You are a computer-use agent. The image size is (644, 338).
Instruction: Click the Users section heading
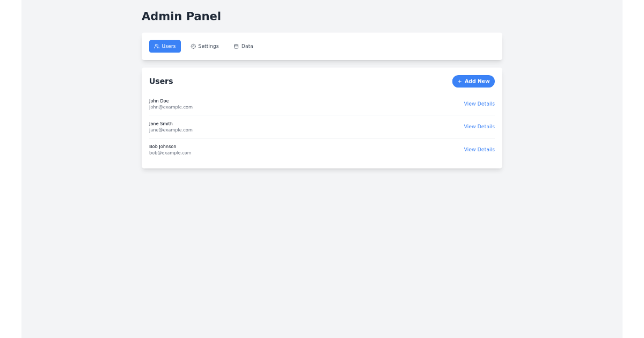tap(161, 81)
